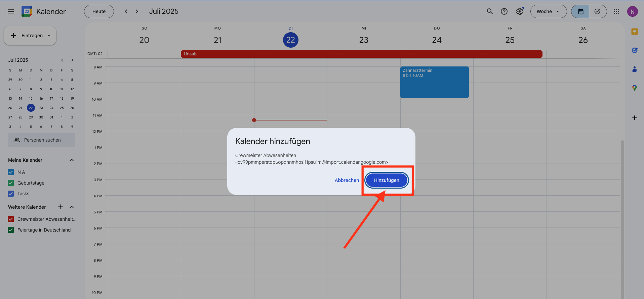Go to next week arrow
Viewport: 644px width, 299px height.
click(137, 11)
